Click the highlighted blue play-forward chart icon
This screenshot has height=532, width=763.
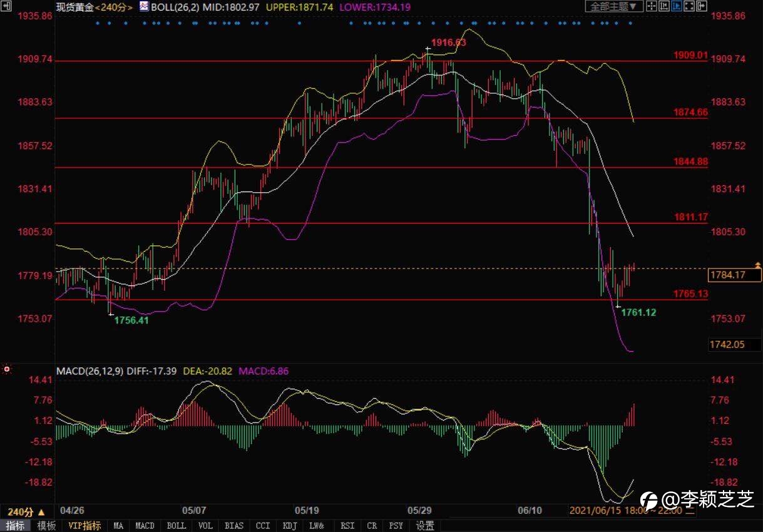click(x=677, y=6)
